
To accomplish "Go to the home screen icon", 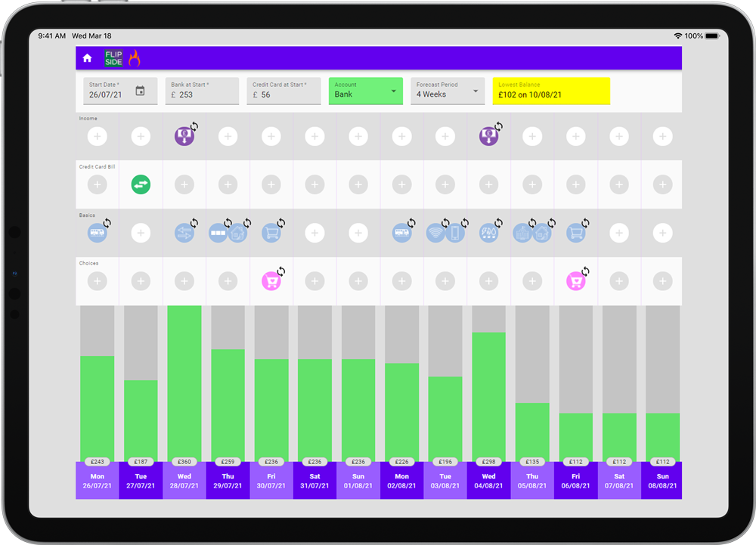I will click(x=87, y=58).
